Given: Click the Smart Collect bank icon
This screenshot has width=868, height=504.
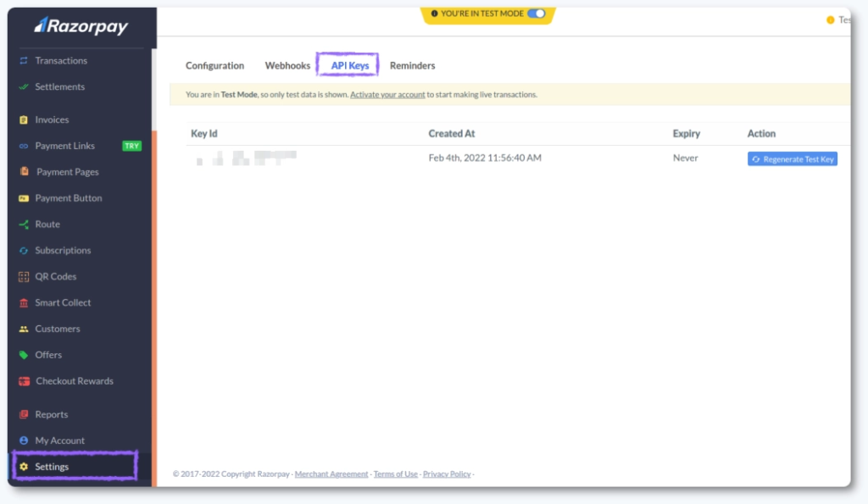Looking at the screenshot, I should tap(24, 303).
